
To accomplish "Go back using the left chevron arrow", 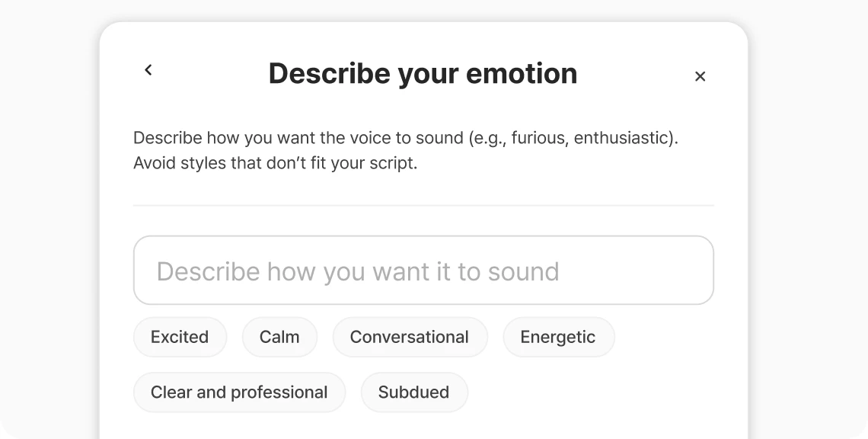I will (x=148, y=70).
